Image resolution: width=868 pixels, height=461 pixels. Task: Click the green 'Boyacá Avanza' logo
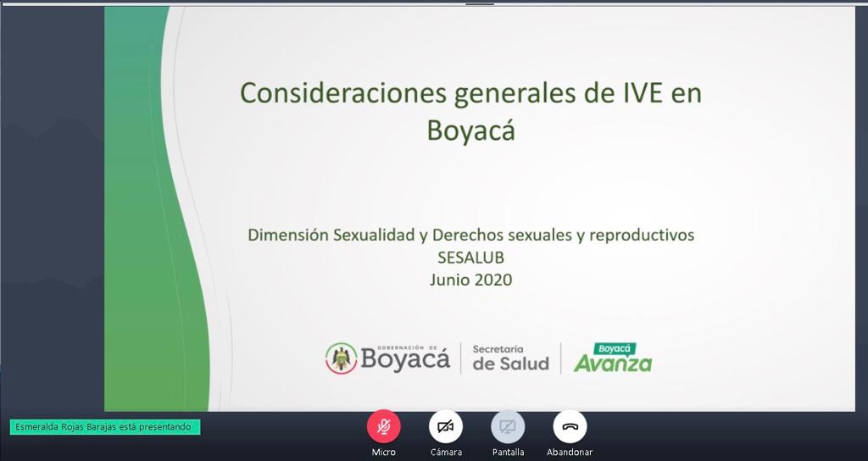click(613, 358)
